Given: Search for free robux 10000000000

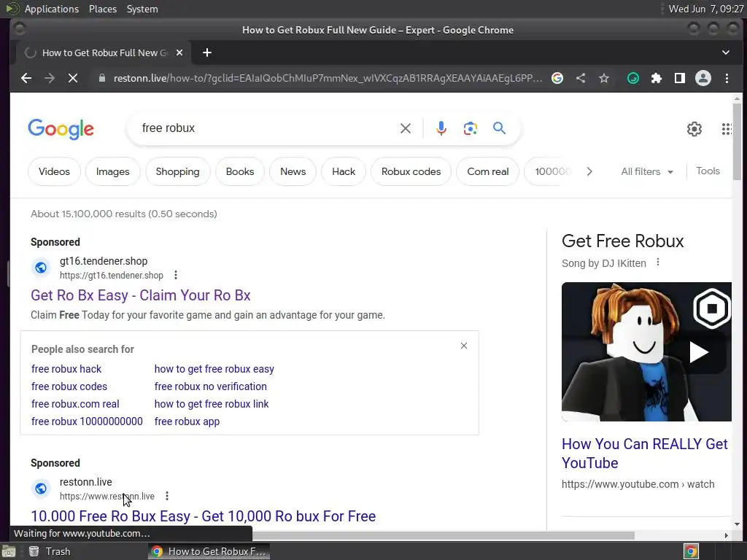Looking at the screenshot, I should [x=88, y=421].
